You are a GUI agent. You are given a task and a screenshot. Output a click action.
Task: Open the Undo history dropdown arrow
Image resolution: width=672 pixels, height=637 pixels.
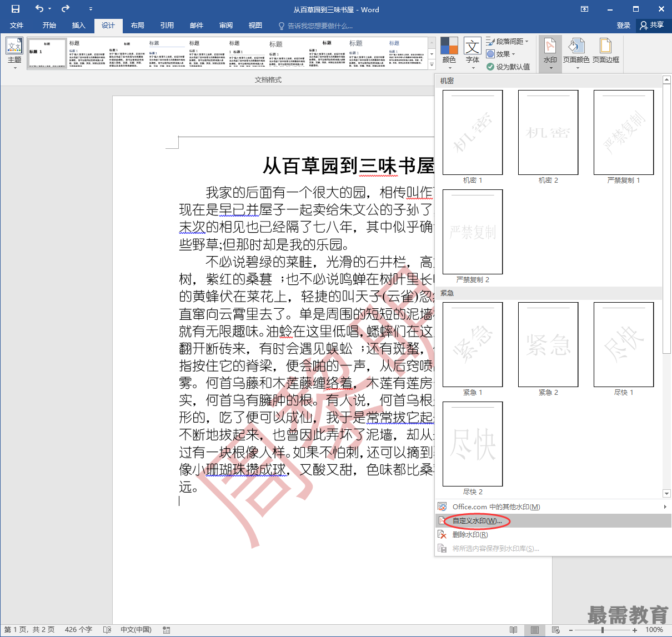pos(49,9)
